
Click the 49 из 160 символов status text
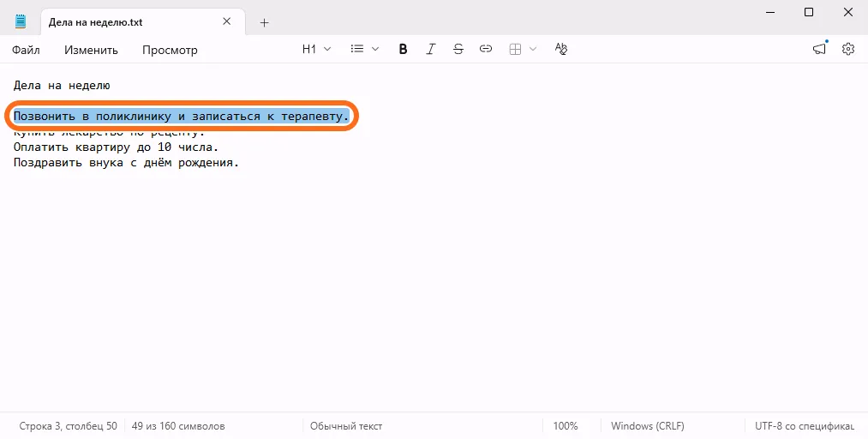point(178,426)
